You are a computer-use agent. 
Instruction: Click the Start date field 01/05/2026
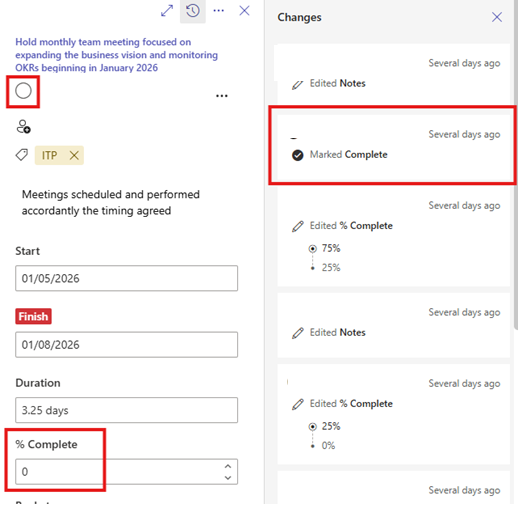click(x=126, y=278)
